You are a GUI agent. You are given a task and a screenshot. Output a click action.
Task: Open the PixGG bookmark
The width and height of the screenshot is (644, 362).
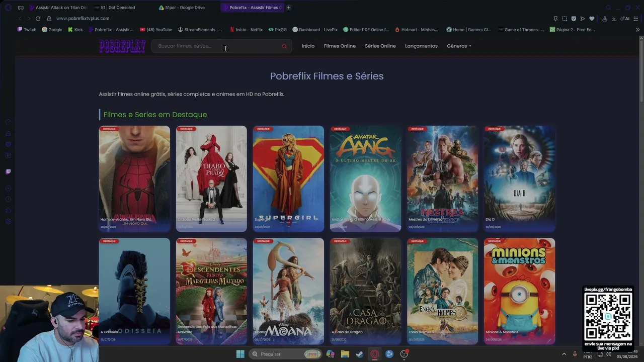[x=278, y=30]
